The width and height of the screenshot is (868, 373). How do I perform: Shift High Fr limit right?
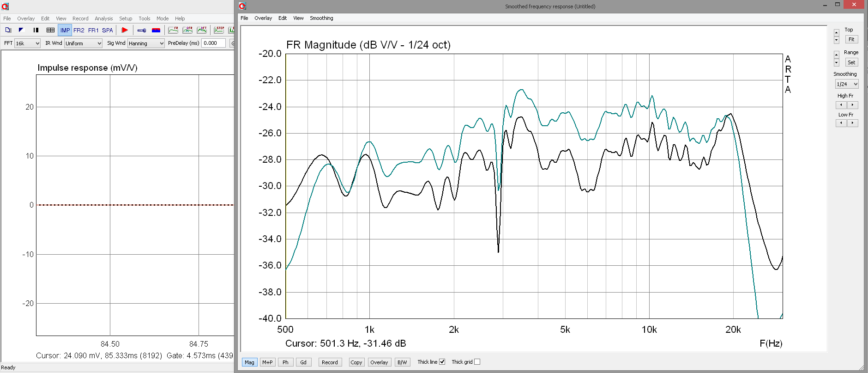(853, 105)
